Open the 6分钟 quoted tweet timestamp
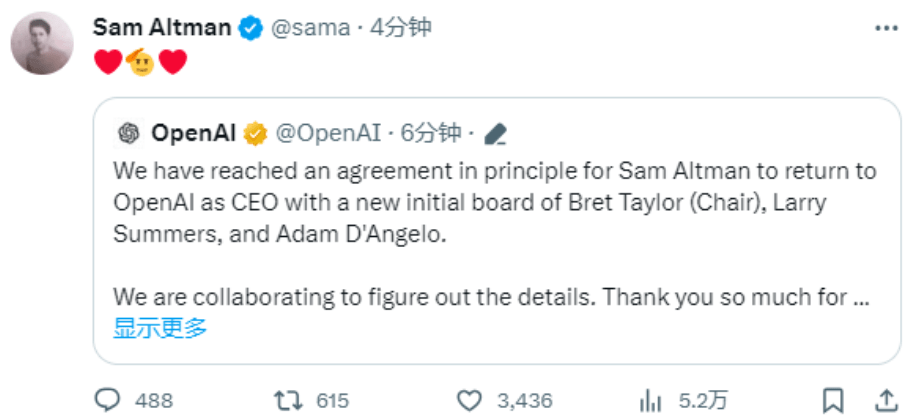The width and height of the screenshot is (914, 418). [x=432, y=132]
